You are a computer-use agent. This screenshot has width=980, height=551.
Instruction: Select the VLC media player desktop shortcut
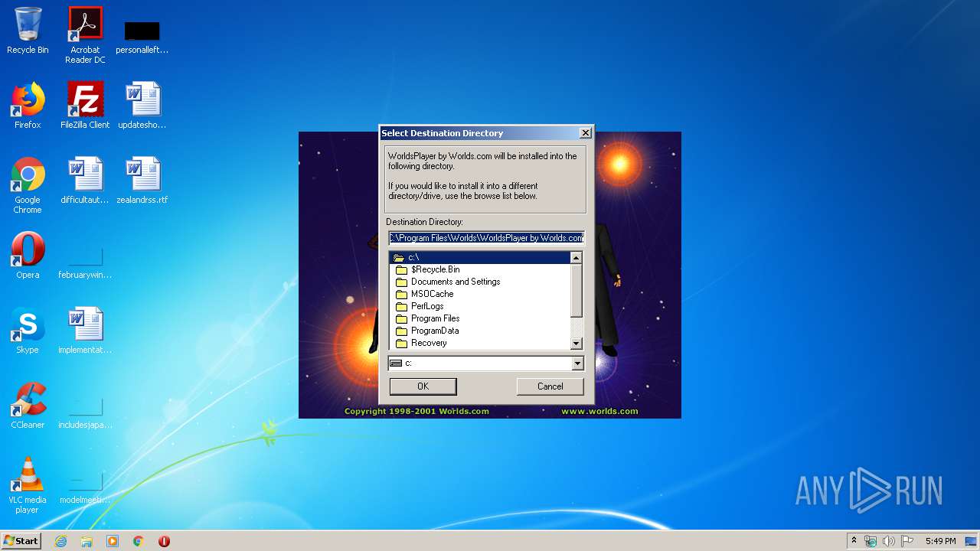(28, 485)
